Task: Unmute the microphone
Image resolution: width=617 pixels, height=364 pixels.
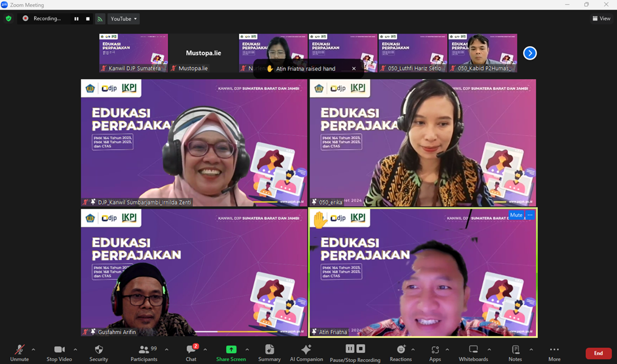Action: coord(19,350)
